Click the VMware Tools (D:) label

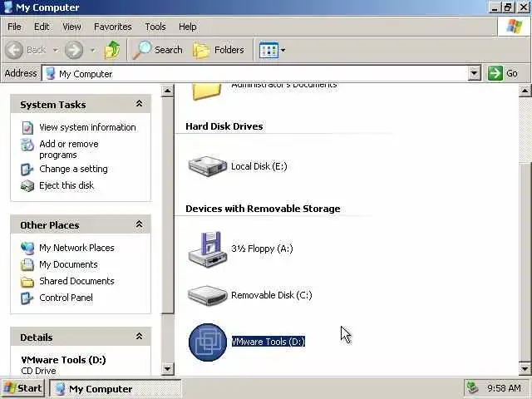(268, 342)
